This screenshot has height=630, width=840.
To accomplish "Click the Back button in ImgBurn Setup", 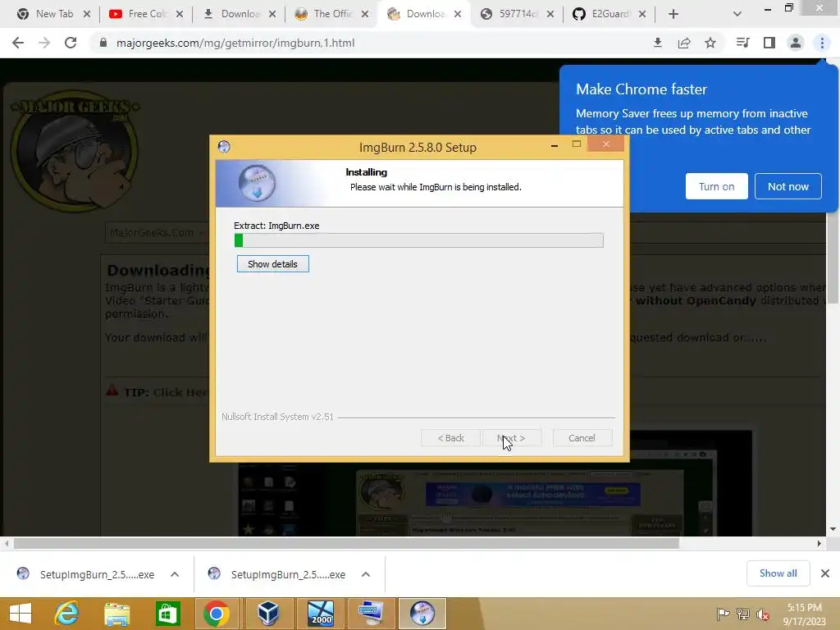I will pyautogui.click(x=450, y=438).
